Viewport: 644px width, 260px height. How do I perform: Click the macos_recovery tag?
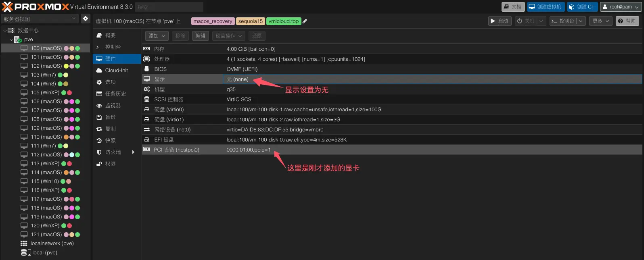(x=213, y=21)
